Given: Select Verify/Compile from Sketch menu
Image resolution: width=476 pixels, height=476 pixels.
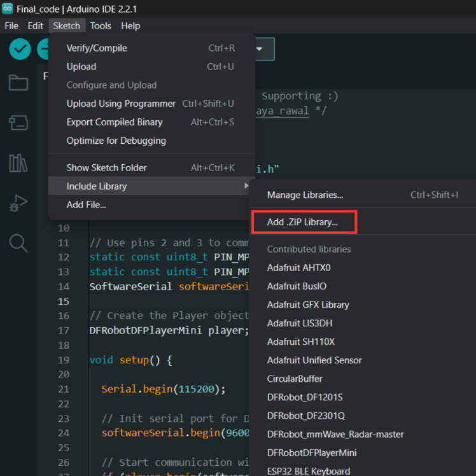Looking at the screenshot, I should 97,48.
